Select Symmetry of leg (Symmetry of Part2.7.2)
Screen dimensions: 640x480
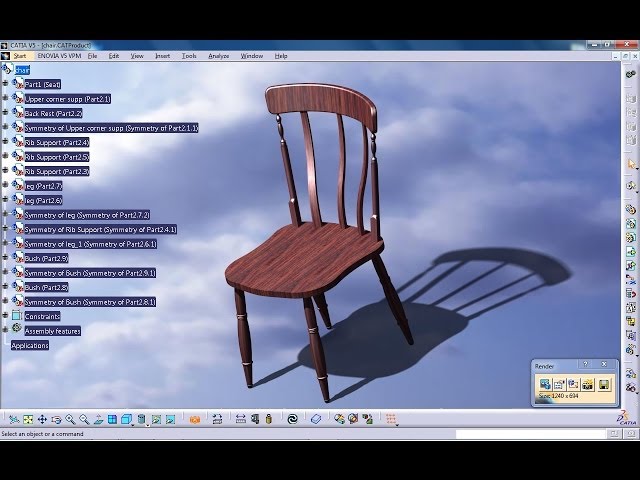tap(87, 215)
